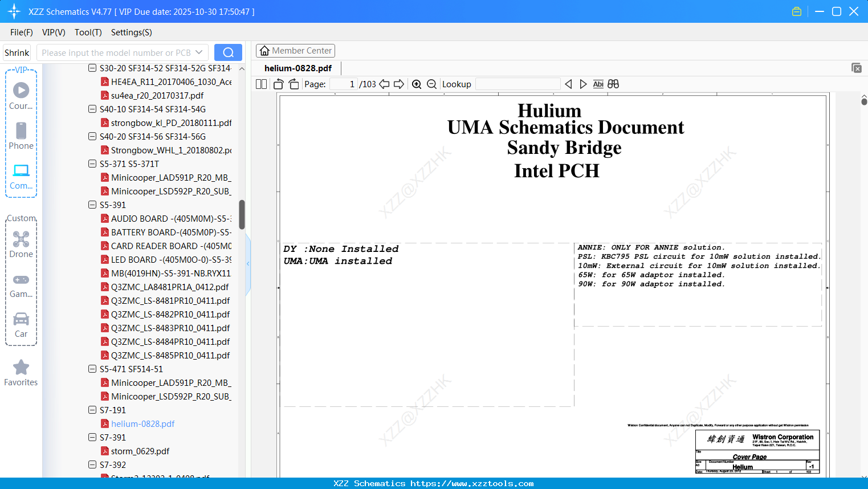Viewport: 868px width, 489px height.
Task: Open the AUDIO BOARD -(405M0M) file
Action: click(166, 218)
